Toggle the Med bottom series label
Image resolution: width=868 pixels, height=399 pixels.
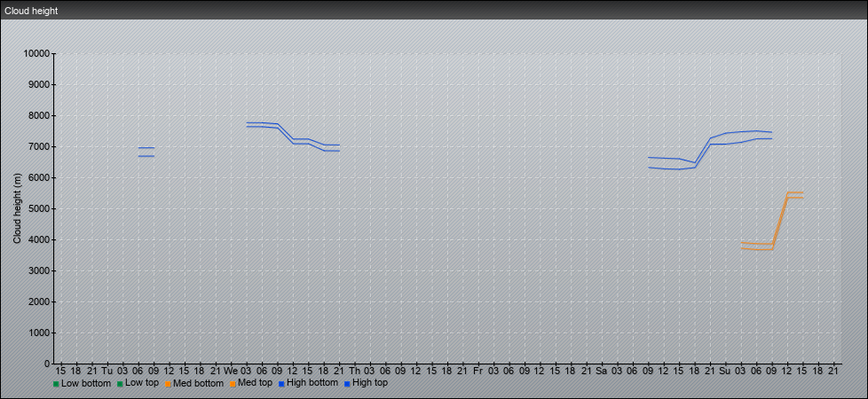click(198, 383)
